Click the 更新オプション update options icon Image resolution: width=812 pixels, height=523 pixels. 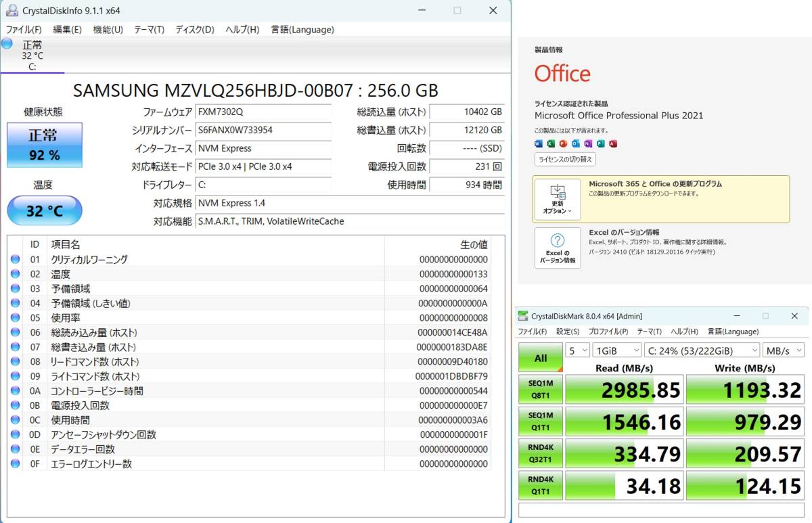556,196
